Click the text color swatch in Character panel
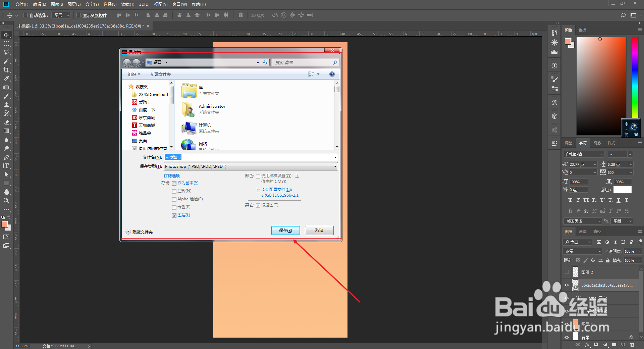 click(623, 190)
